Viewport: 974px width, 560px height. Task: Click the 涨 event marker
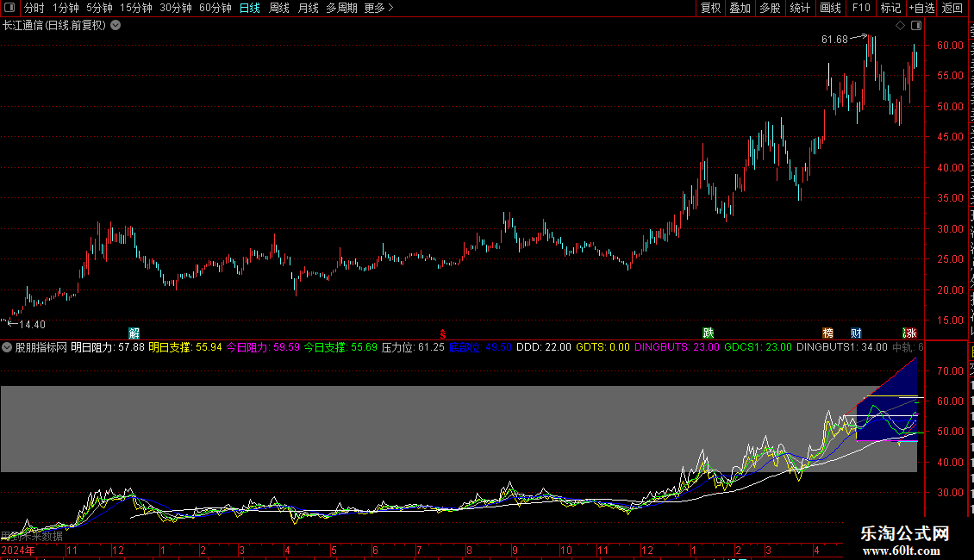[910, 333]
